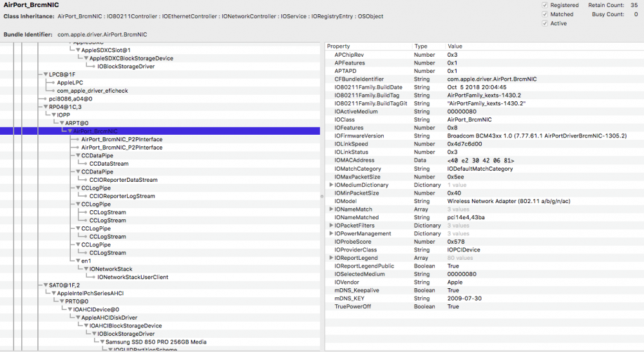Screen dimensions: 644x352
Task: Collapse the Samsung SSD 850 PRO node
Action: point(102,342)
